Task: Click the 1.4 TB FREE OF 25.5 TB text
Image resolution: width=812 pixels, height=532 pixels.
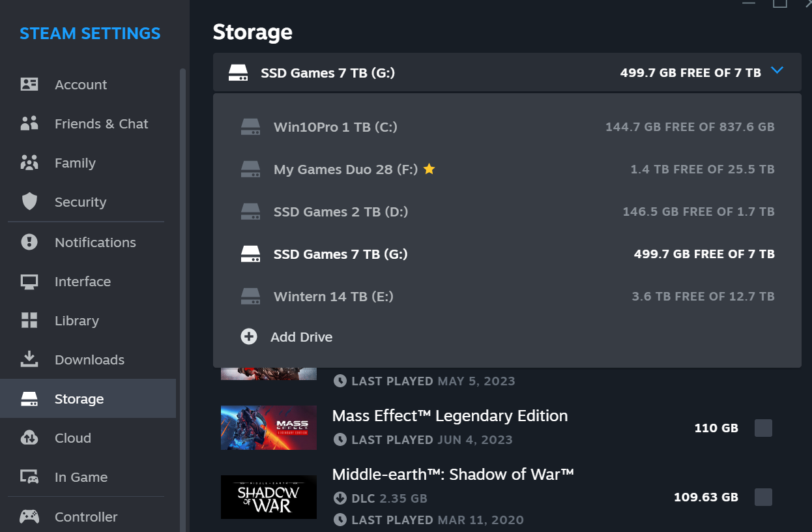Action: coord(703,170)
